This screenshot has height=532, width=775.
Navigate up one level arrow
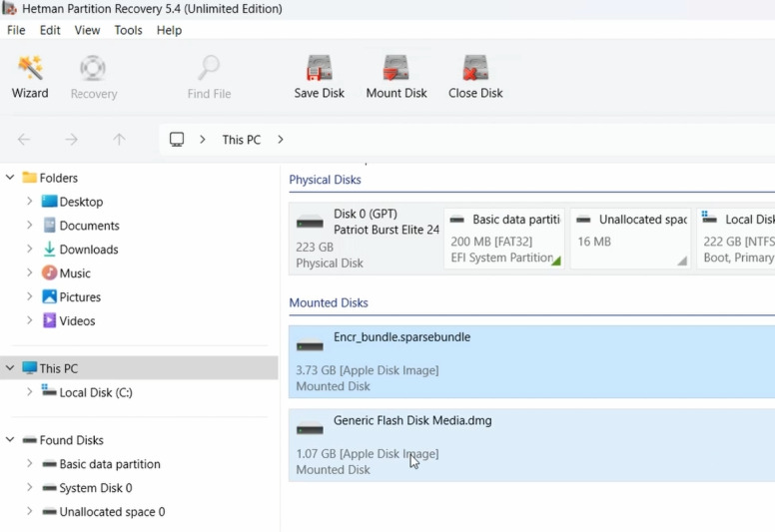pos(119,140)
